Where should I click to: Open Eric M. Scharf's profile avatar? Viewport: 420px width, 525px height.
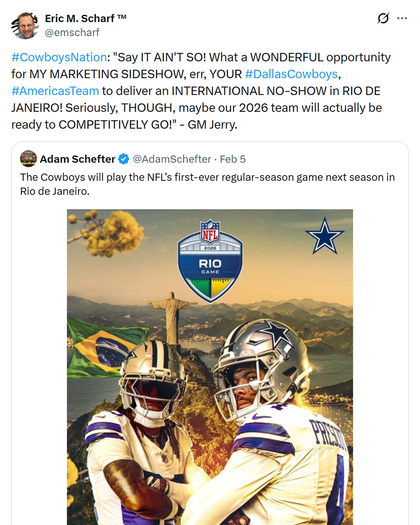[25, 25]
